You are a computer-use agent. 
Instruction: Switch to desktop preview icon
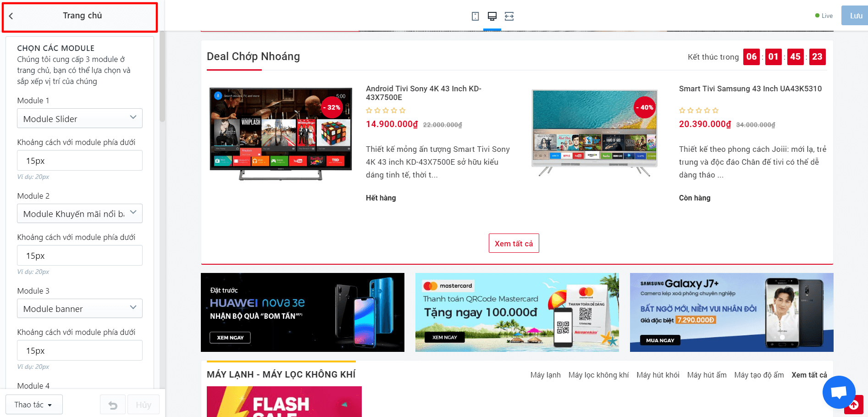pyautogui.click(x=492, y=17)
